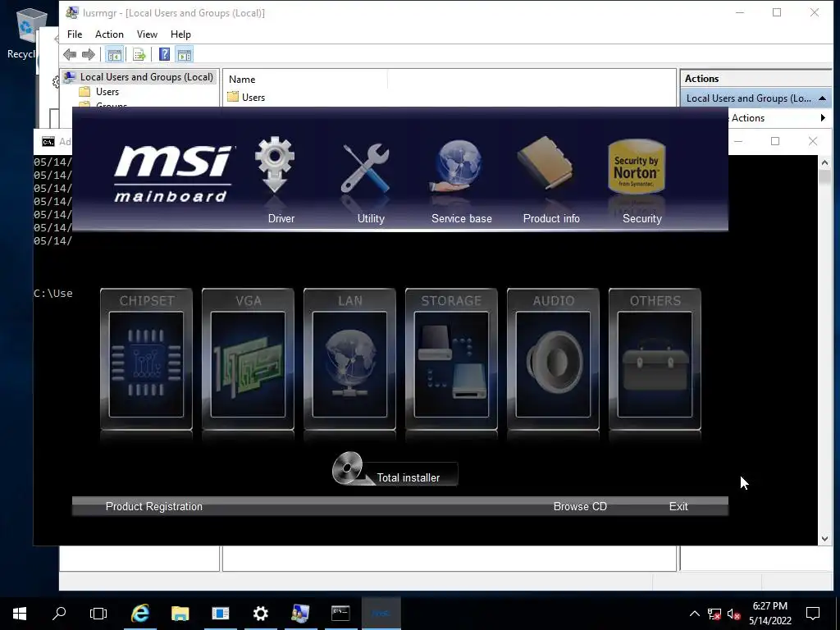Click the Export List toolbar icon
840x630 pixels.
coord(139,54)
